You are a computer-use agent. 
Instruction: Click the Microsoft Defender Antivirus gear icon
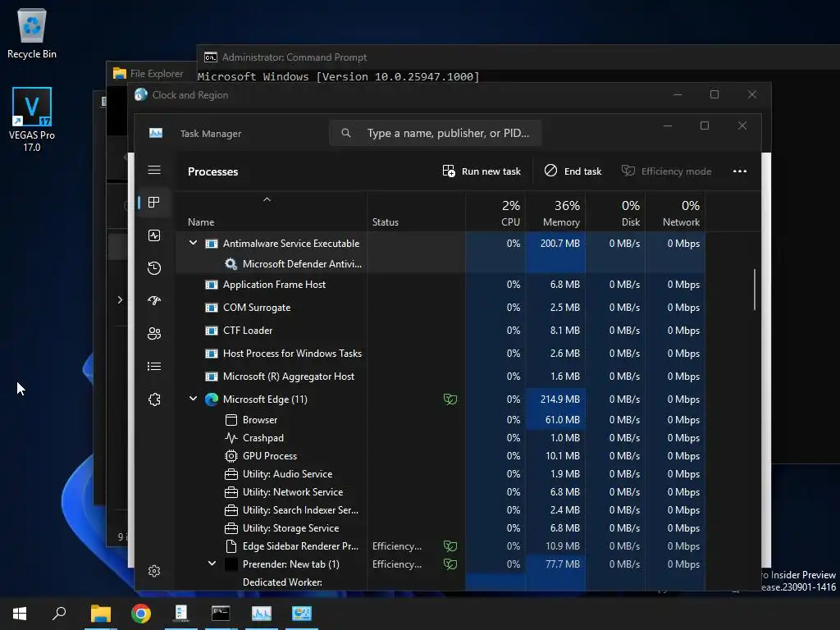coord(231,263)
